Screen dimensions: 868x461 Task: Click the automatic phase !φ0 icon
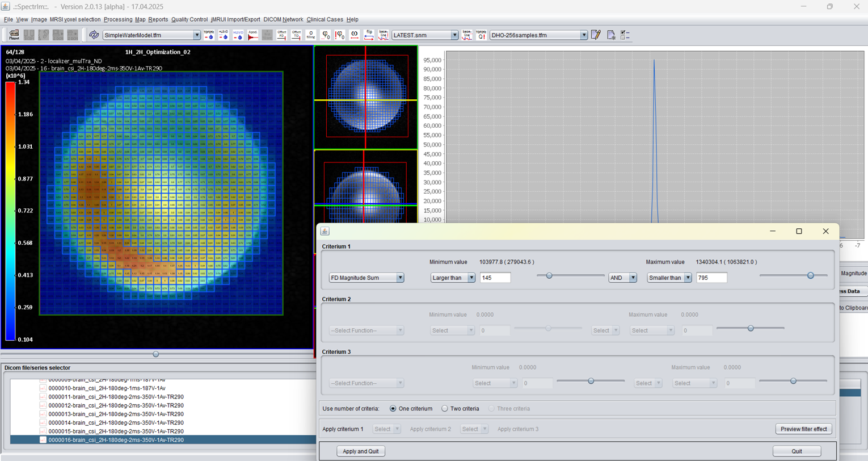[x=340, y=35]
